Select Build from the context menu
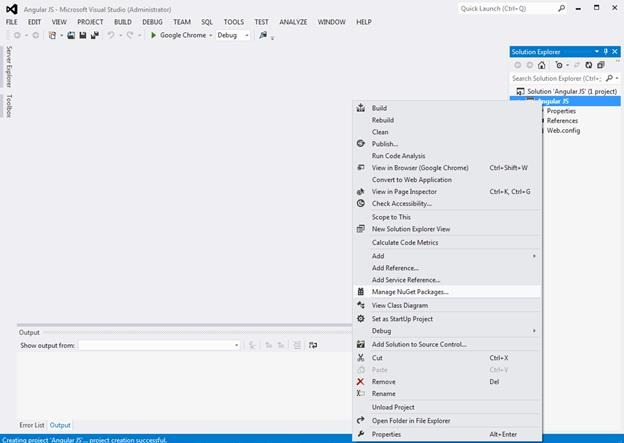Image resolution: width=624 pixels, height=443 pixels. (x=447, y=108)
